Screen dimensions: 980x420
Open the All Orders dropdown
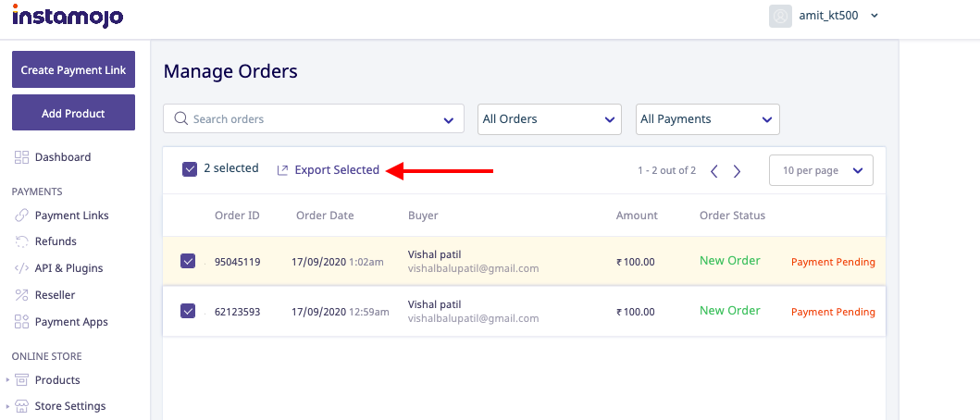[x=550, y=119]
